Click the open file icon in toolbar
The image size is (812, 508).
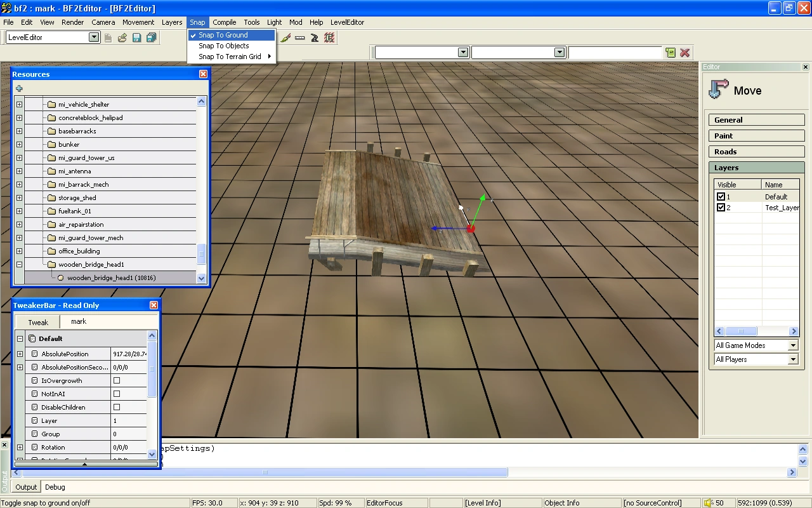pyautogui.click(x=122, y=37)
